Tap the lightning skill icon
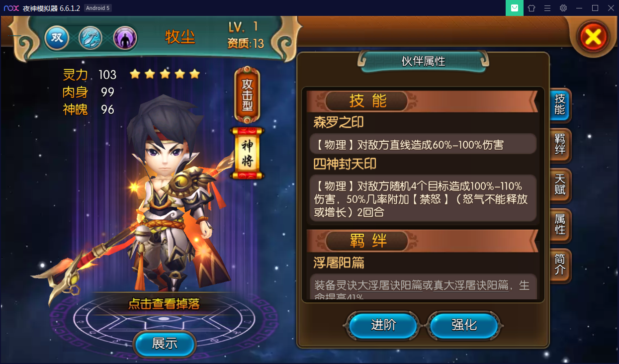This screenshot has height=364, width=619. pyautogui.click(x=90, y=38)
